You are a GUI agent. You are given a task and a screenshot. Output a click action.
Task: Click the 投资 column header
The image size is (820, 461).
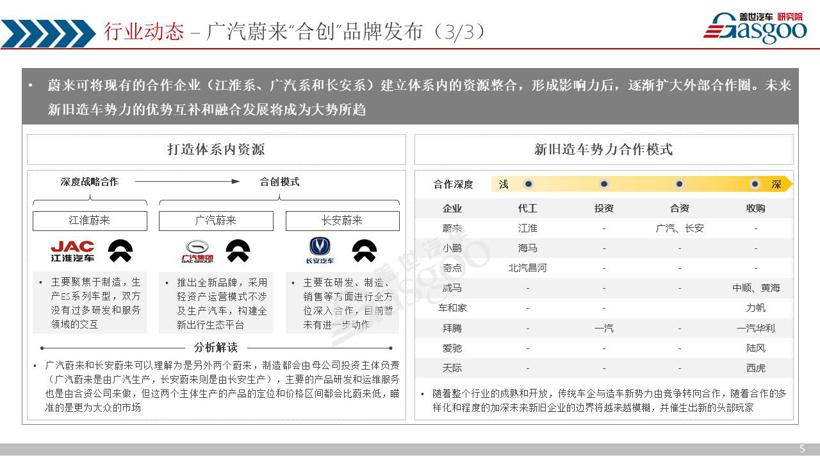(604, 208)
